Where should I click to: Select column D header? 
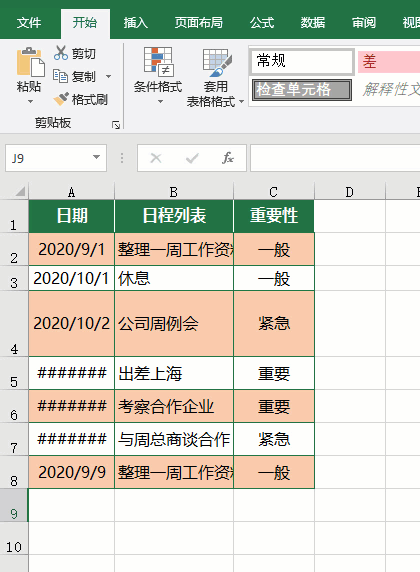pos(350,192)
